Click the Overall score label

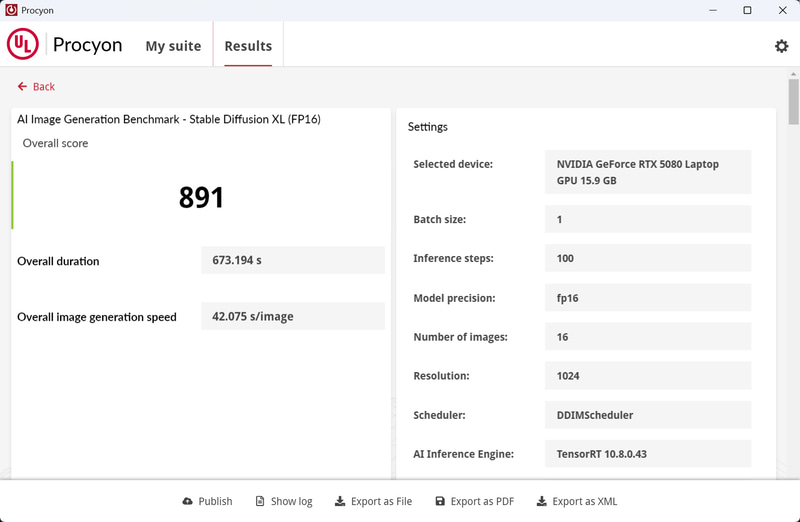coord(55,143)
